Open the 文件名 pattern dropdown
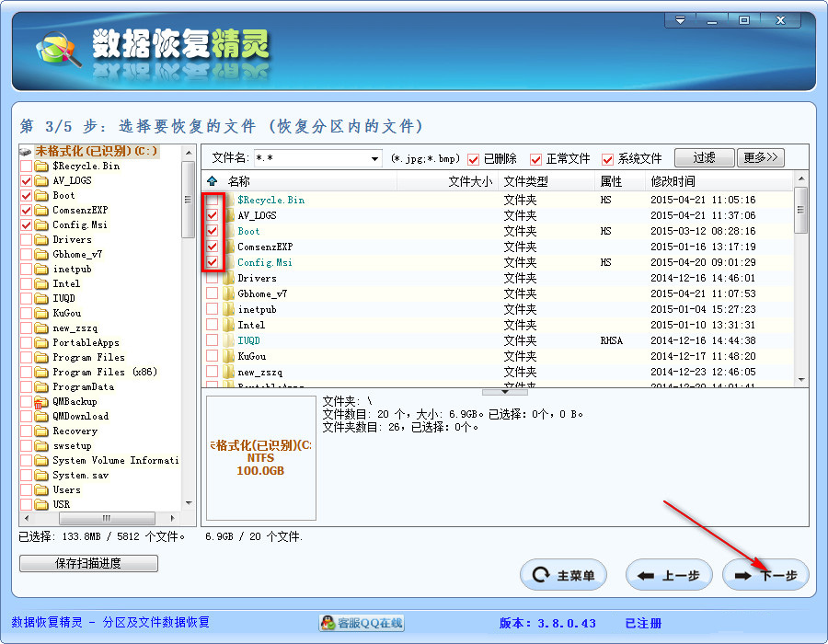 [x=373, y=157]
